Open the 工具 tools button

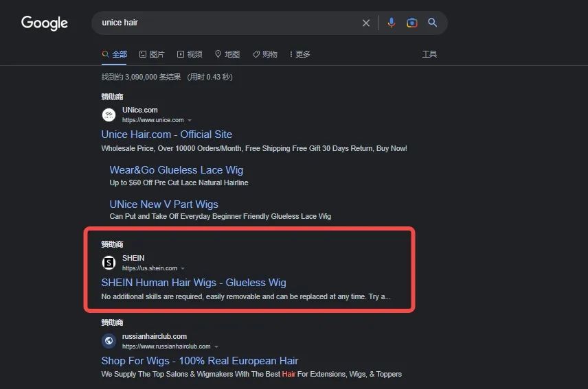pos(429,54)
